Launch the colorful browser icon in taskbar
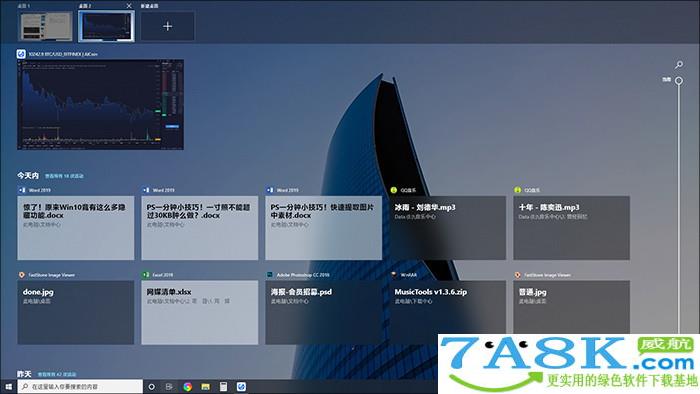Screen dimensions: 700x394 tap(188, 387)
